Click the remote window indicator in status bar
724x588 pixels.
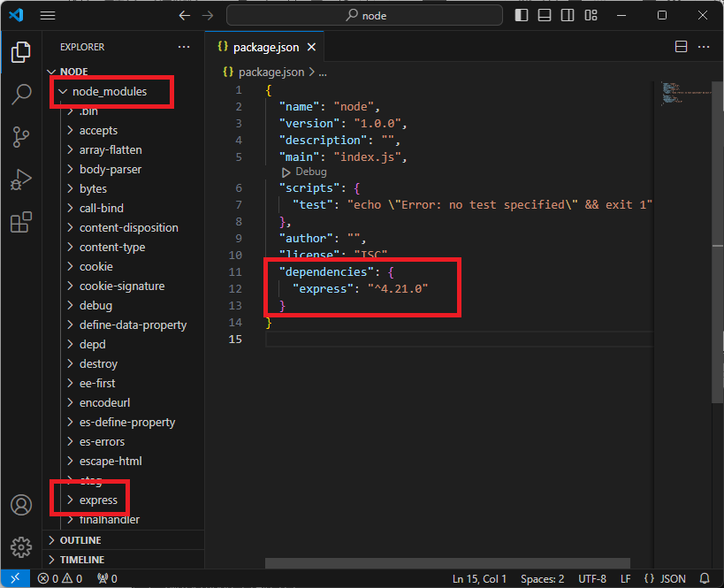pos(15,578)
